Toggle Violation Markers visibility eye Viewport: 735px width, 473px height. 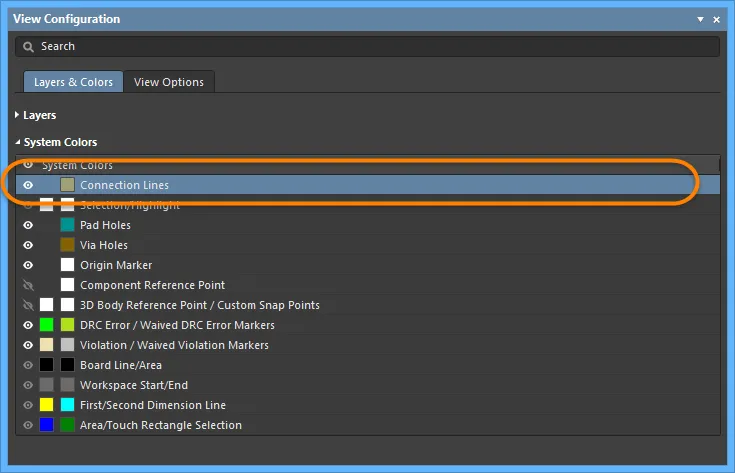28,345
